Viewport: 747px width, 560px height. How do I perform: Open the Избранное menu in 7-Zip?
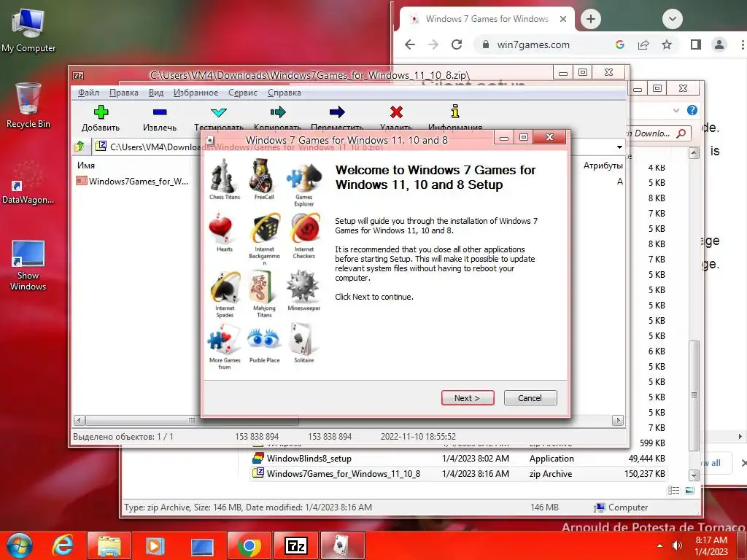coord(196,93)
